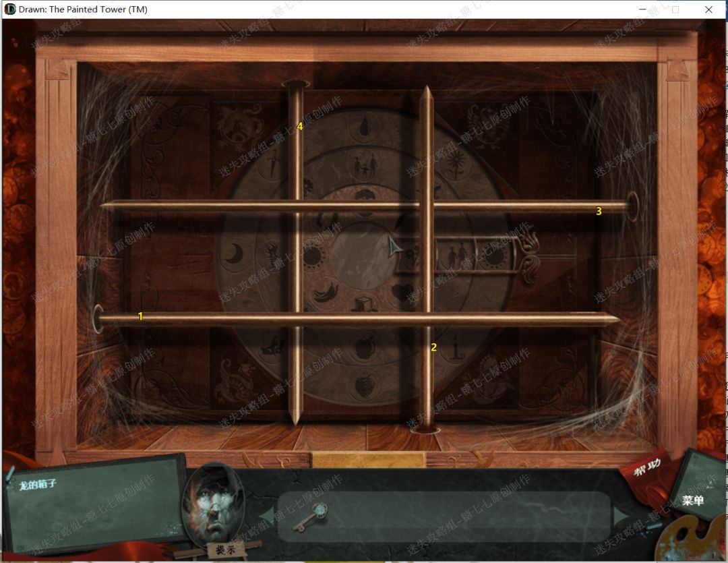Image resolution: width=728 pixels, height=563 pixels.
Task: Select the banana symbol on the inner ring
Action: tap(326, 292)
